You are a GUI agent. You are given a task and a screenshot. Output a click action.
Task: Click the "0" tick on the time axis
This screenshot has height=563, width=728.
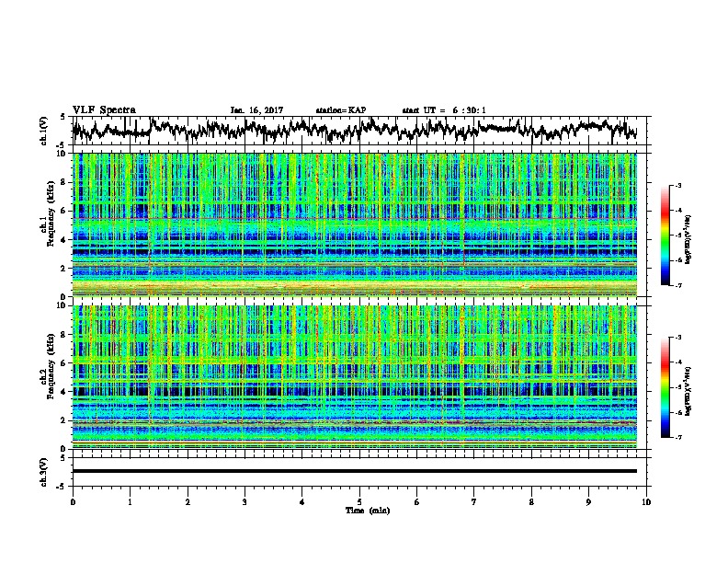[73, 502]
